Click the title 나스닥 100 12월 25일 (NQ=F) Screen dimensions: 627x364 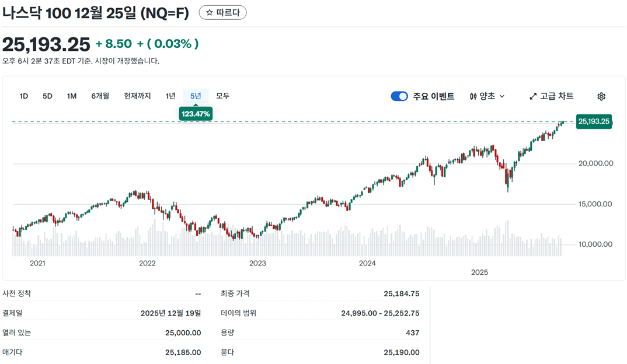click(x=96, y=13)
